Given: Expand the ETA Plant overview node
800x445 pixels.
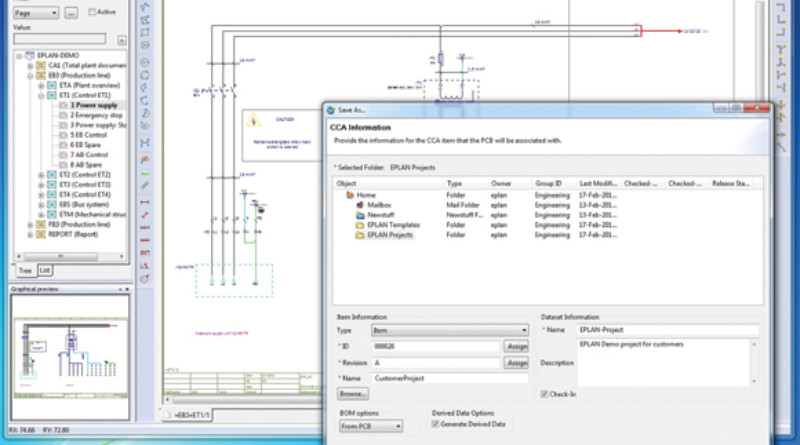Looking at the screenshot, I should (x=41, y=85).
